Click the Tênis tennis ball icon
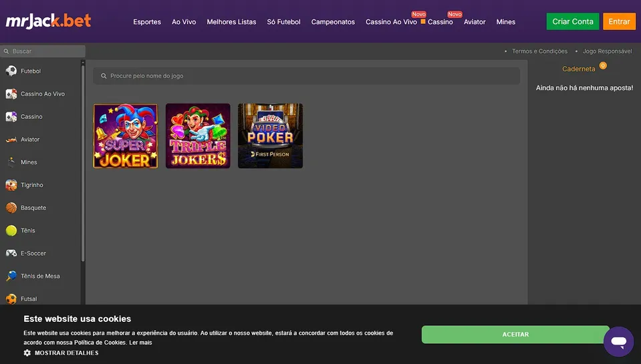This screenshot has width=641, height=364. click(11, 230)
